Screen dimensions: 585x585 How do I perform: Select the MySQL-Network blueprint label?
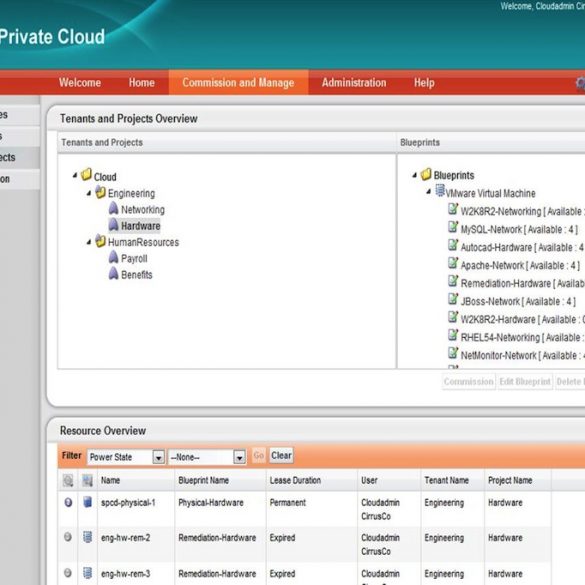[x=519, y=229]
